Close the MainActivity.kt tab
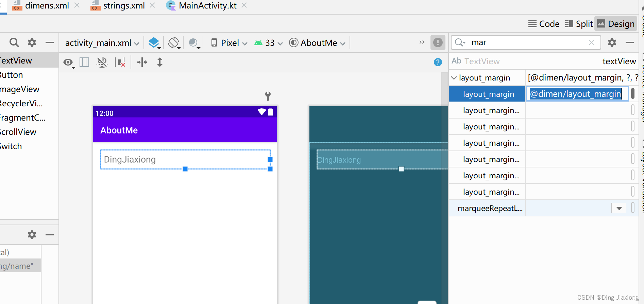644x304 pixels. (244, 5)
